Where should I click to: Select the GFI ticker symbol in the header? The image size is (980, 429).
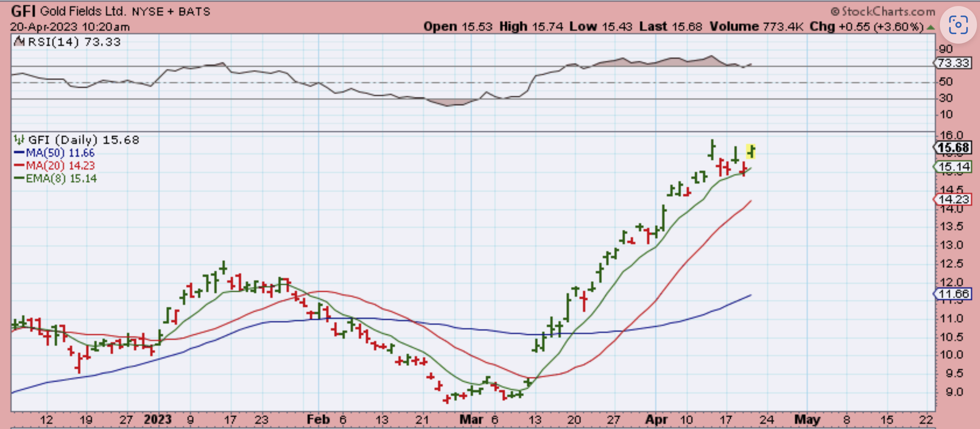point(23,11)
